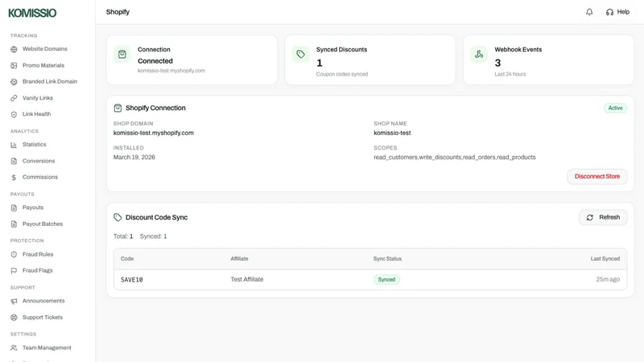The image size is (644, 362).
Task: Click the Shopify page title
Action: pos(118,12)
